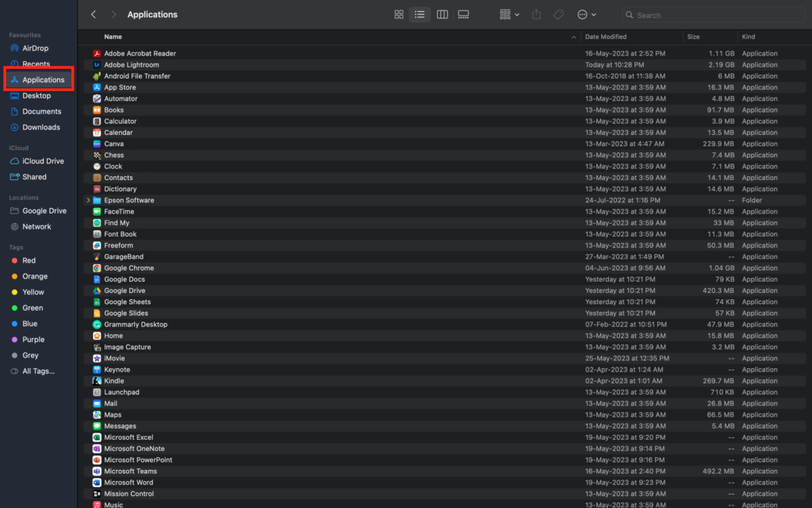
Task: Select the Automator app icon
Action: [x=97, y=98]
